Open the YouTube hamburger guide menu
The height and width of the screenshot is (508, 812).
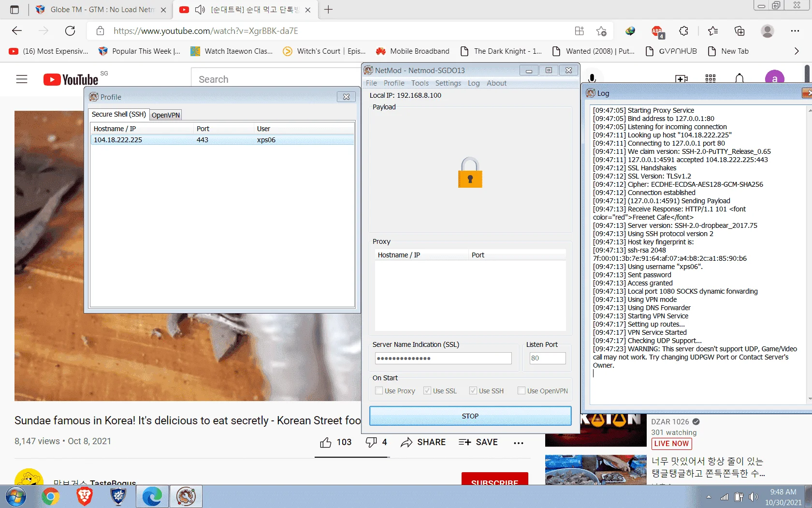point(22,79)
